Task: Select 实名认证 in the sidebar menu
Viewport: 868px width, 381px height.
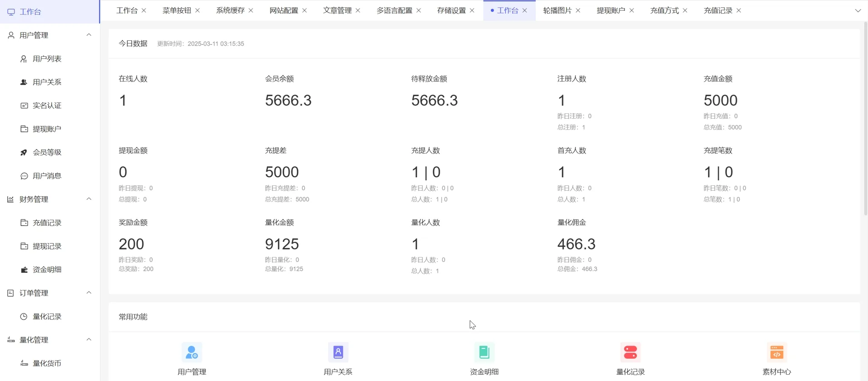Action: coord(47,106)
